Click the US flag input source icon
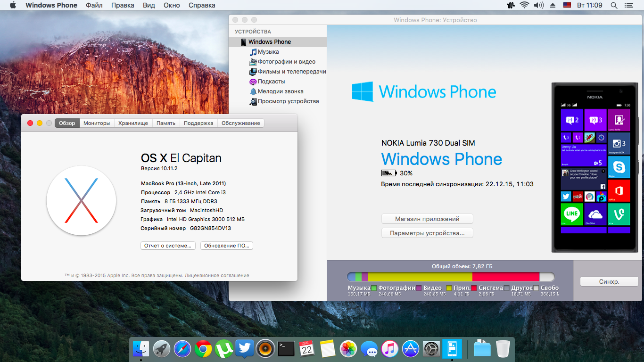This screenshot has height=362, width=644. [x=568, y=5]
